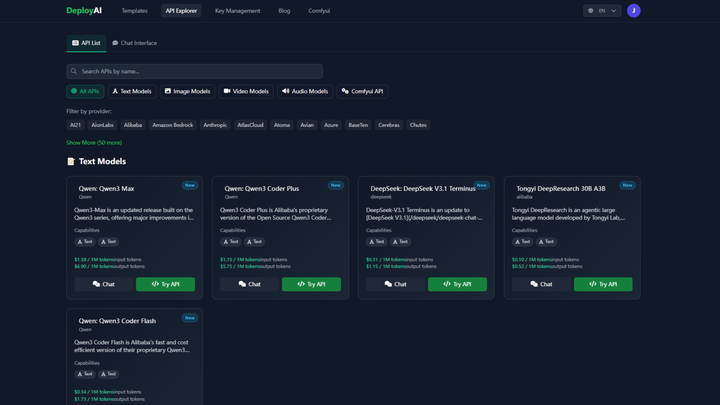720x405 pixels.
Task: Select Amazon Bedrock provider chip
Action: pyautogui.click(x=173, y=125)
